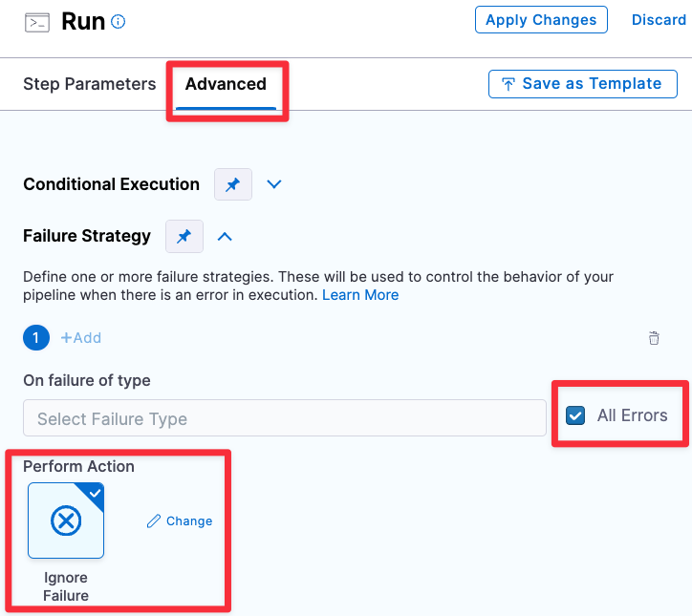Open the Learn More link
The width and height of the screenshot is (692, 616).
click(x=360, y=295)
